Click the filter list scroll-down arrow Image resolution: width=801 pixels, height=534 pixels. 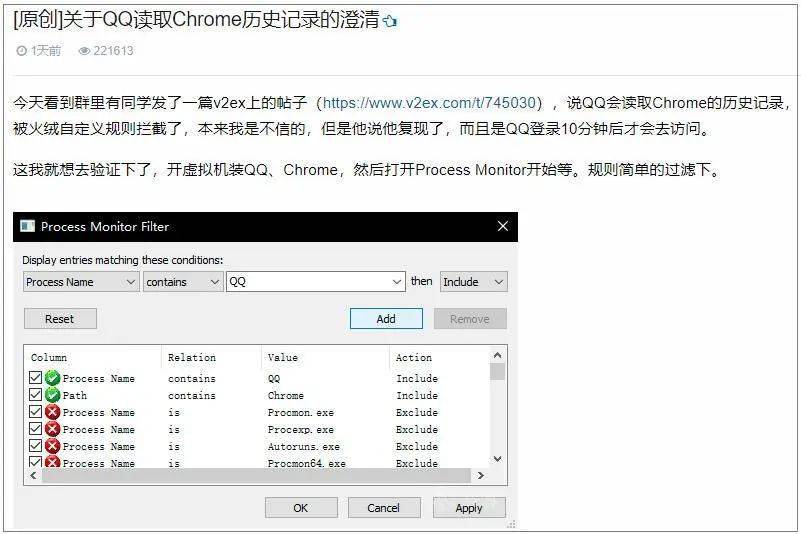click(498, 459)
